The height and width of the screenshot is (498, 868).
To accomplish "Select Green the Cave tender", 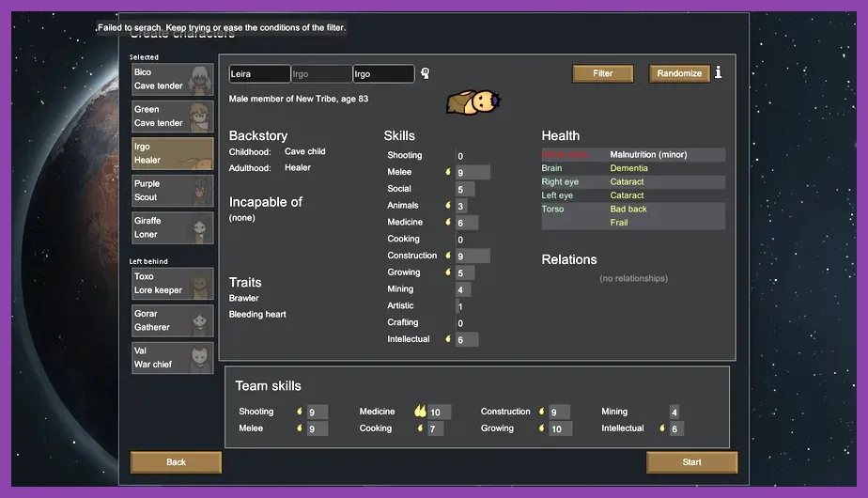I will point(173,117).
